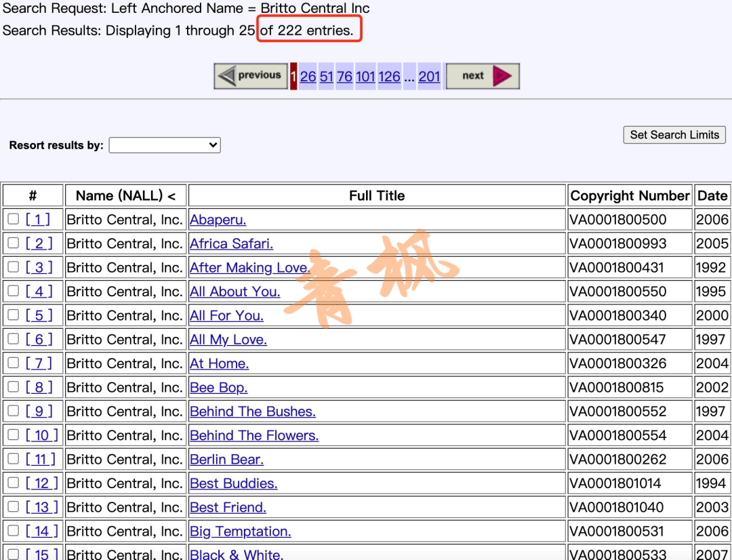Jump to results starting at 126
Image resolution: width=732 pixels, height=560 pixels.
[389, 76]
